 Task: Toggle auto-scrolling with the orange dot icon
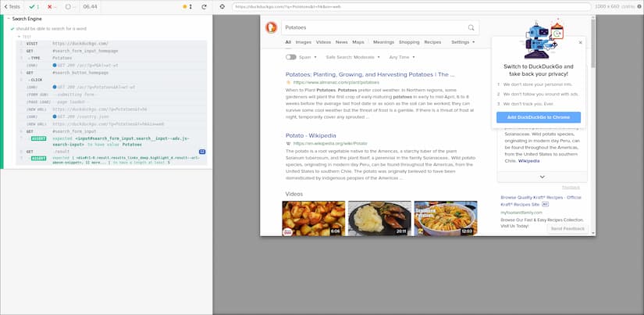pyautogui.click(x=187, y=7)
